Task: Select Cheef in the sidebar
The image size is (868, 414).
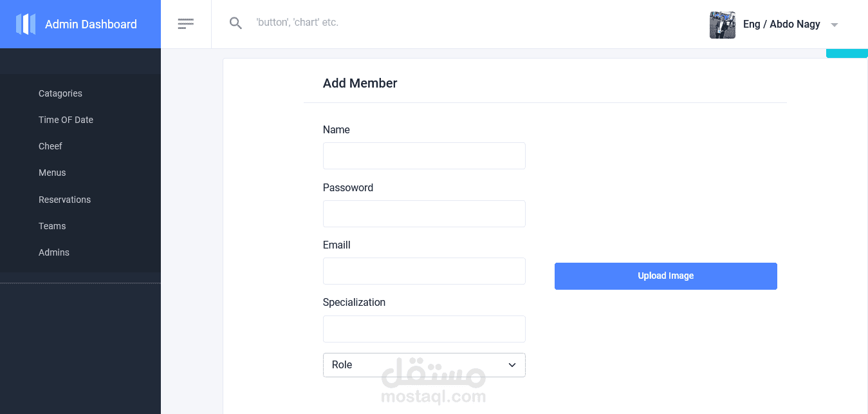Action: 50,146
